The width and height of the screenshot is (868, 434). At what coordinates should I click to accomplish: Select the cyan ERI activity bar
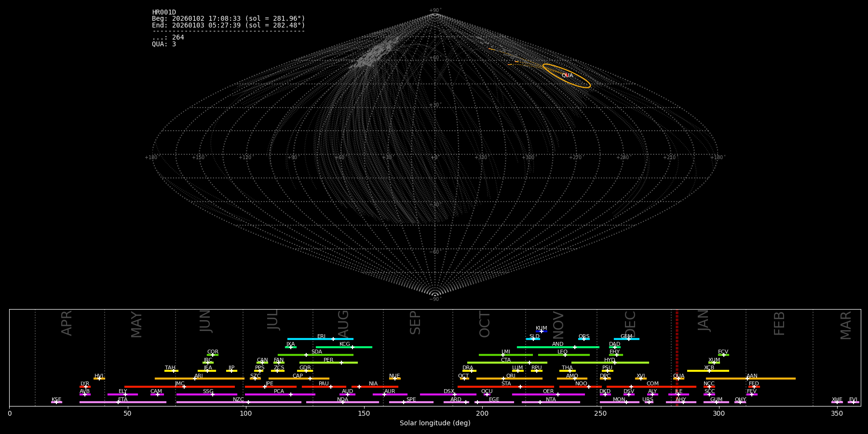320,339
